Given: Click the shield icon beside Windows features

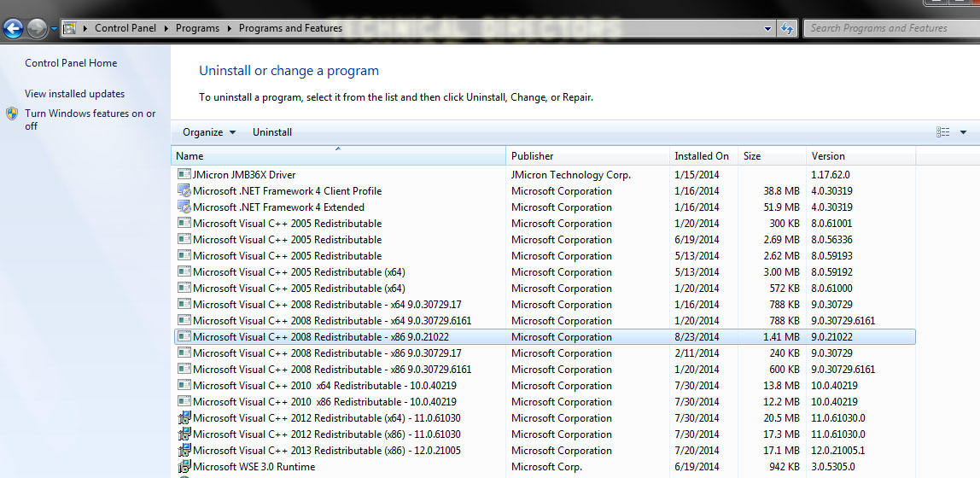Looking at the screenshot, I should (x=12, y=114).
